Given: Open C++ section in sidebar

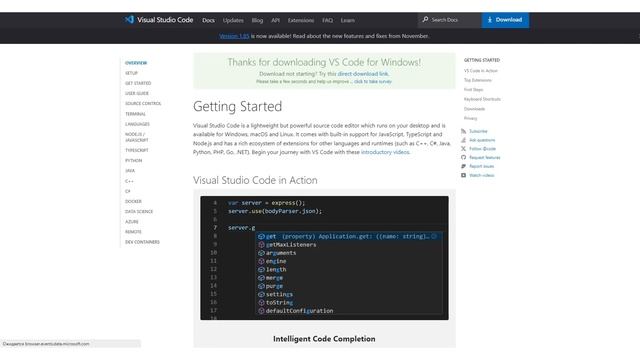Looking at the screenshot, I should click(x=129, y=181).
